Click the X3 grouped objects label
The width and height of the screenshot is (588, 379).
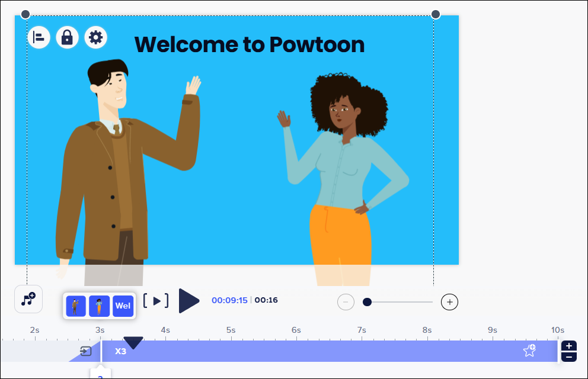[x=120, y=351]
